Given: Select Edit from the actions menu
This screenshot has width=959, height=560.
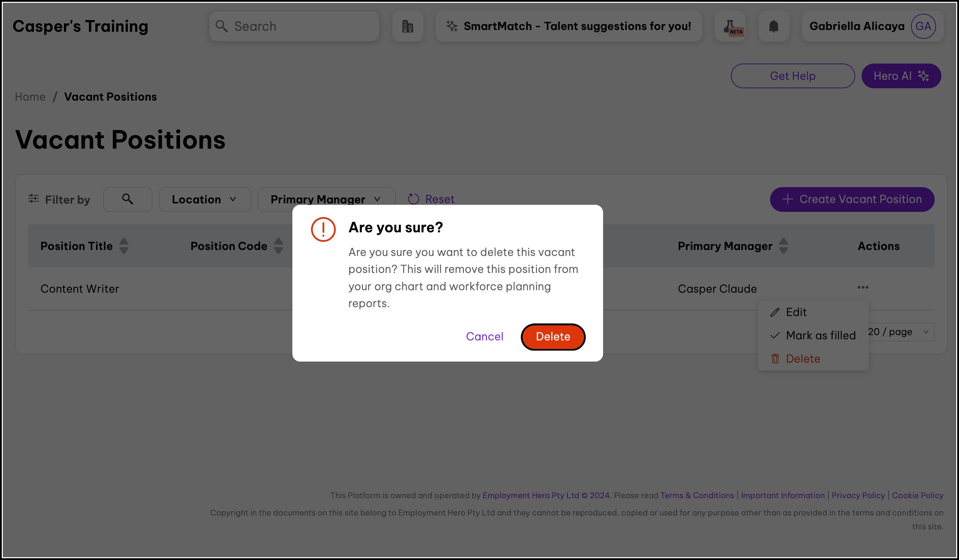Looking at the screenshot, I should [796, 312].
